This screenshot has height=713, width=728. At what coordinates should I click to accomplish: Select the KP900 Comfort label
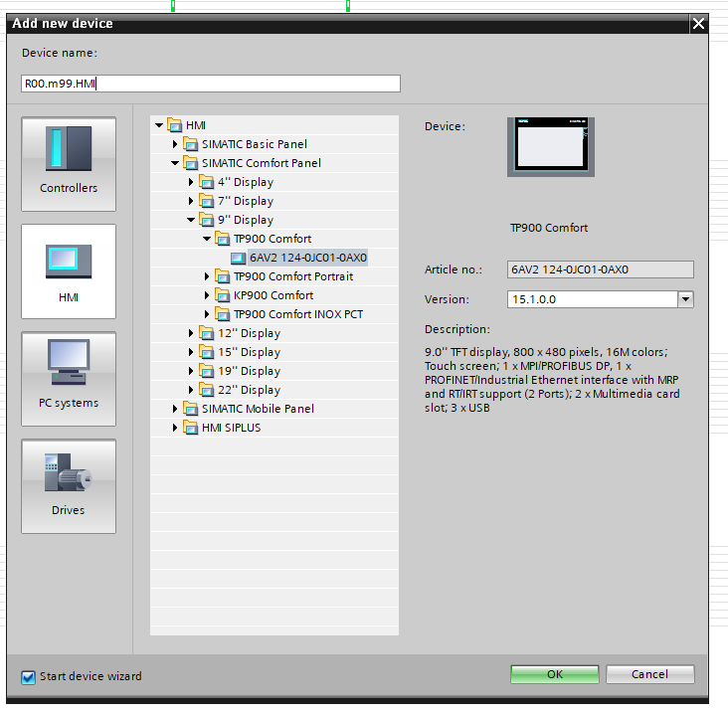coord(273,295)
